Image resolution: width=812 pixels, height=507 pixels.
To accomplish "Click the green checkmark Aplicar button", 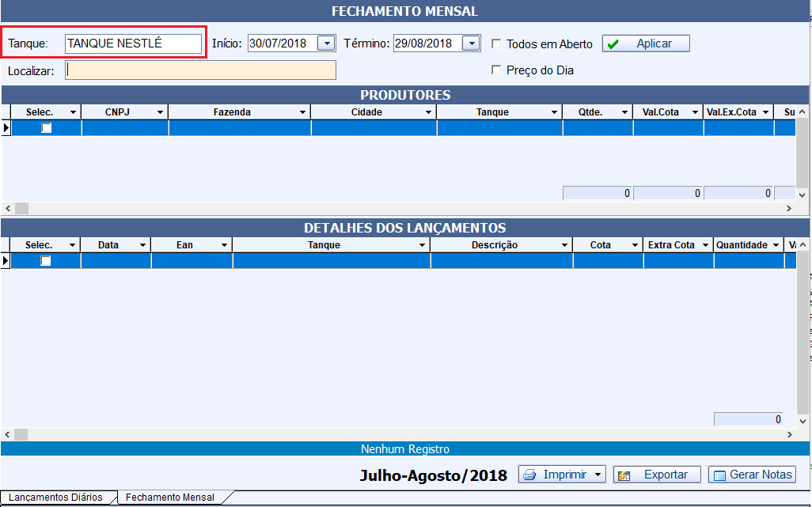I will (x=613, y=44).
